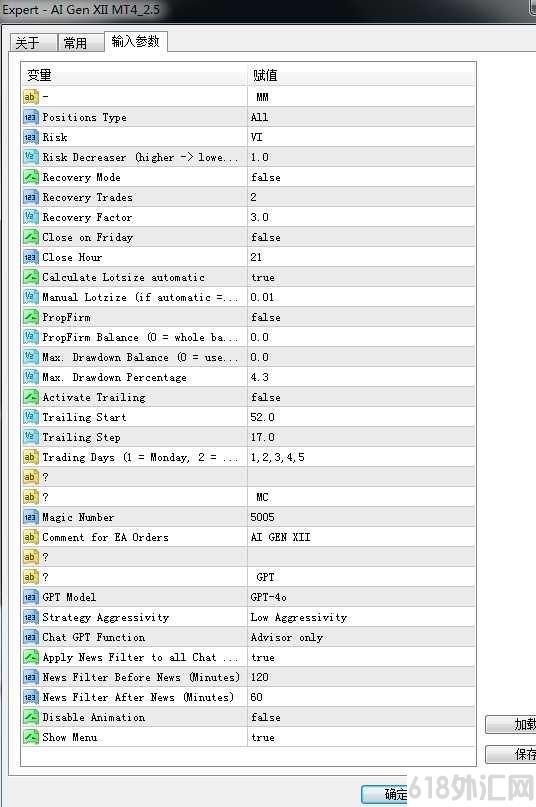536x807 pixels.
Task: Toggle the Activate Trailing false value
Action: tap(361, 397)
